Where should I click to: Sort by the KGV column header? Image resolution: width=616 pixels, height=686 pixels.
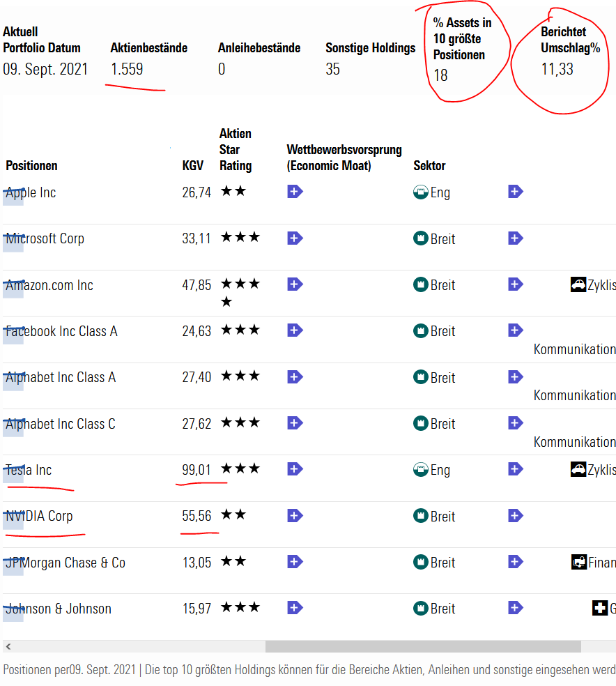click(192, 166)
